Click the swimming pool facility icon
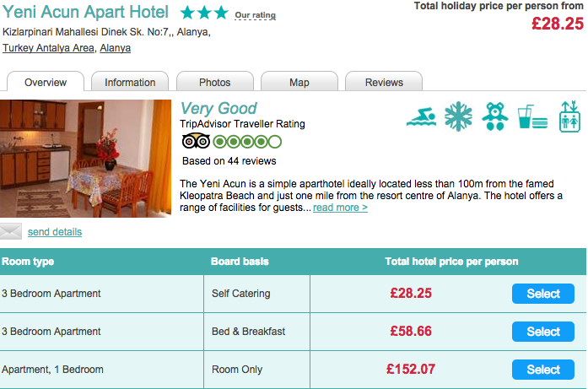 click(422, 116)
